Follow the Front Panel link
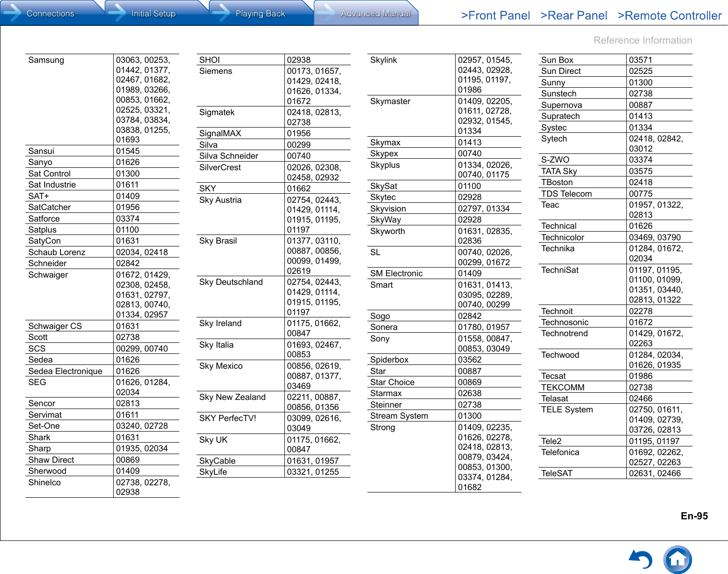Image resolution: width=728 pixels, height=574 pixels. (495, 16)
